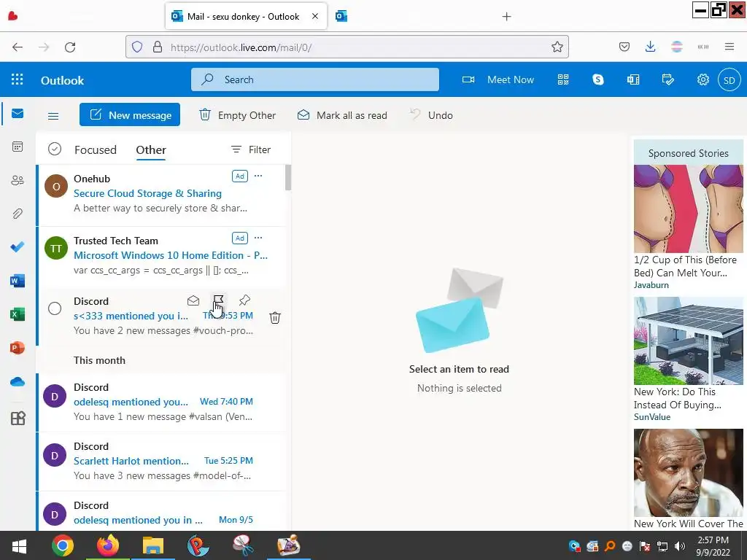Open more options for Trusted Tech Team ad
747x560 pixels.
click(258, 238)
